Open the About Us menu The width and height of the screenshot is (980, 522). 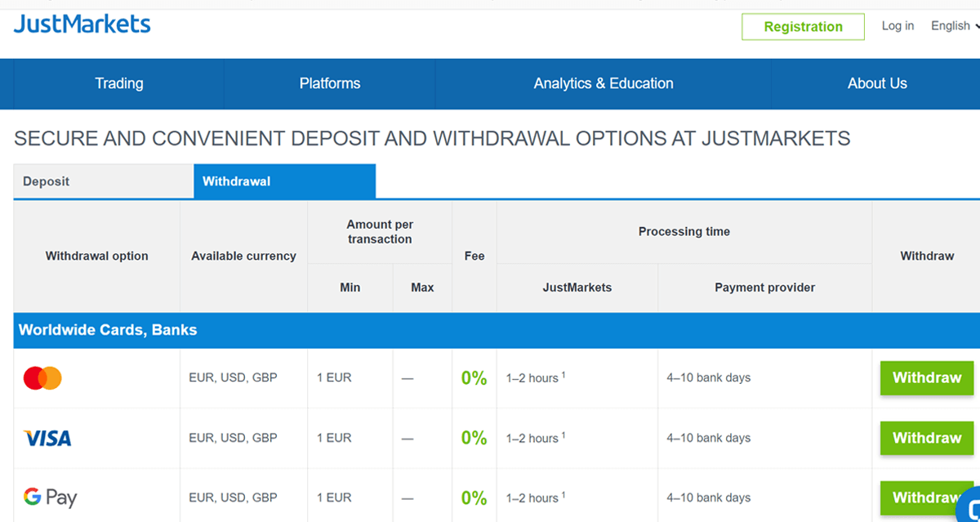tap(876, 83)
